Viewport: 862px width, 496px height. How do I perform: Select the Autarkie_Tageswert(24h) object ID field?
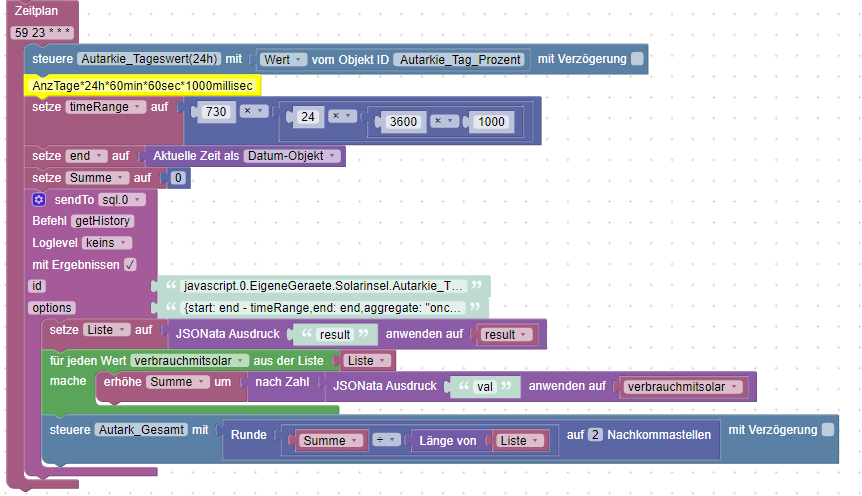tap(149, 59)
